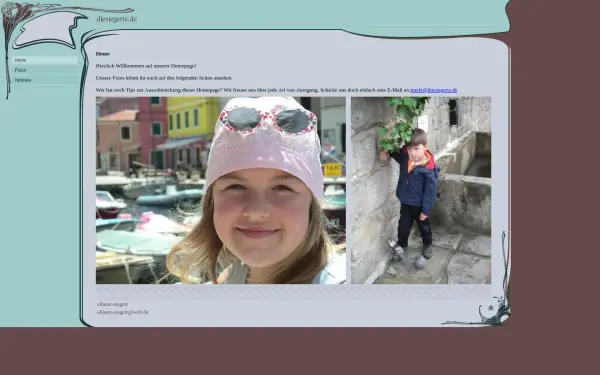Click the footer text 'allianz-siegert'
The height and width of the screenshot is (375, 600).
point(112,304)
